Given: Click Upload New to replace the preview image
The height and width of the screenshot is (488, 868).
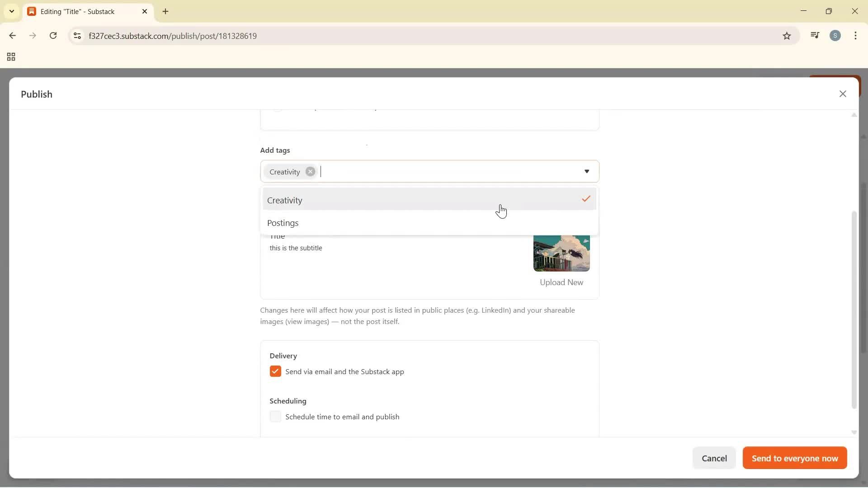Looking at the screenshot, I should [561, 282].
